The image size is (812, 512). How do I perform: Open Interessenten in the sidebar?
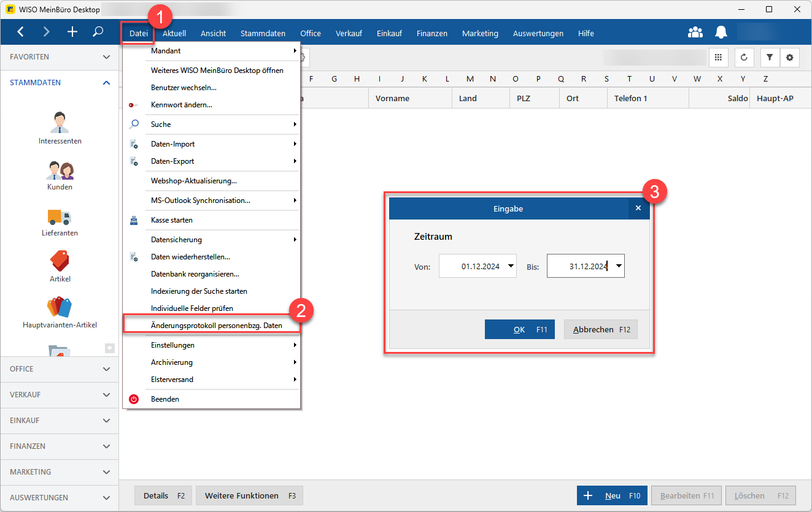click(60, 129)
